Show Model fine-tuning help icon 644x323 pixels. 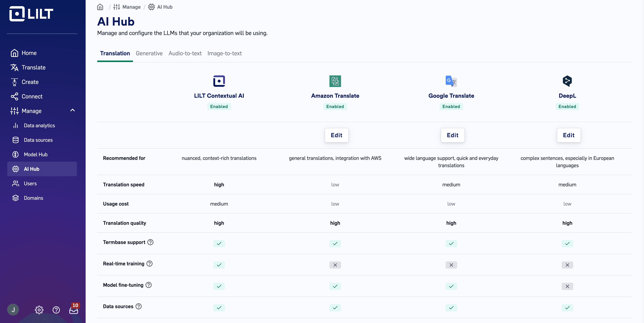tap(149, 285)
